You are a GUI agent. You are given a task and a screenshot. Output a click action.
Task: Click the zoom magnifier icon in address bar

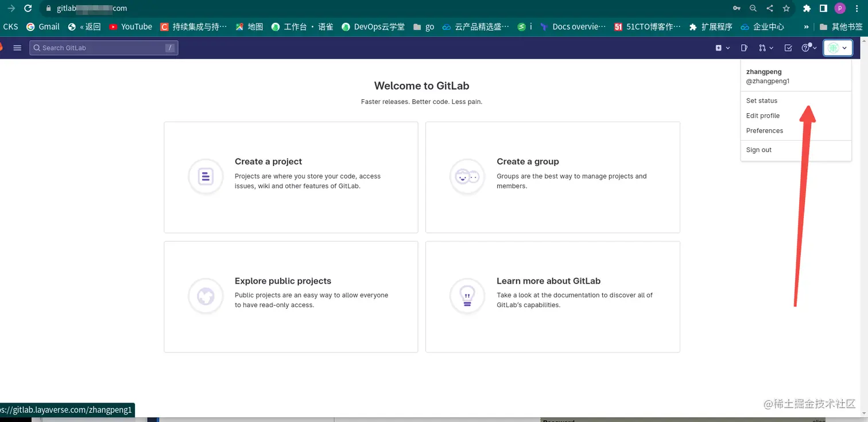click(753, 9)
